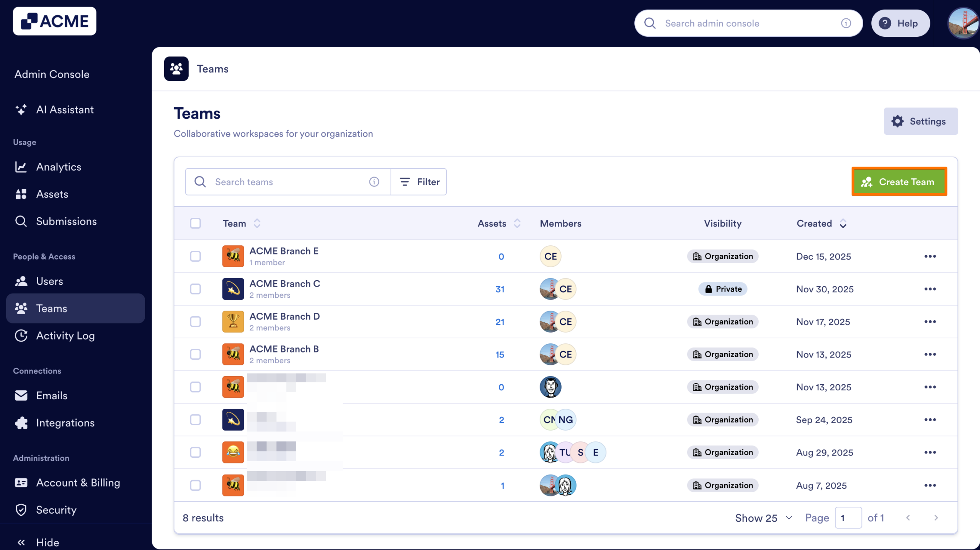
Task: Select the Integrations puzzle icon
Action: click(x=21, y=423)
